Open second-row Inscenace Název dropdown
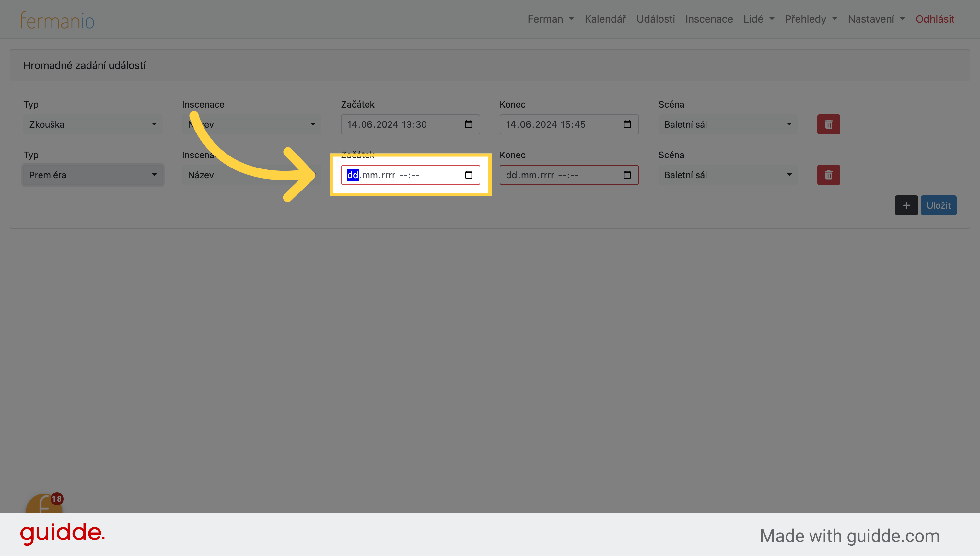The height and width of the screenshot is (556, 980). coord(252,175)
